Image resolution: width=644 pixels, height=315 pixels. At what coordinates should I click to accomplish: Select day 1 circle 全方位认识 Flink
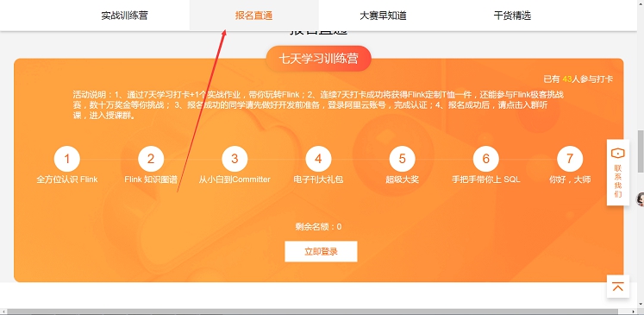67,159
